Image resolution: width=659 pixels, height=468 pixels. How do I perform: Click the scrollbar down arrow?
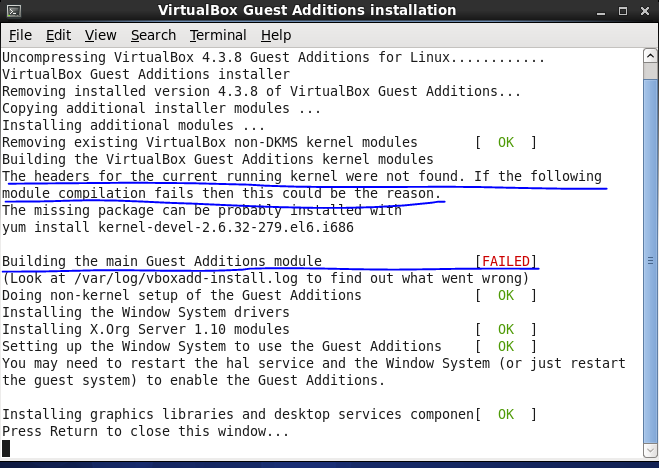tap(650, 451)
